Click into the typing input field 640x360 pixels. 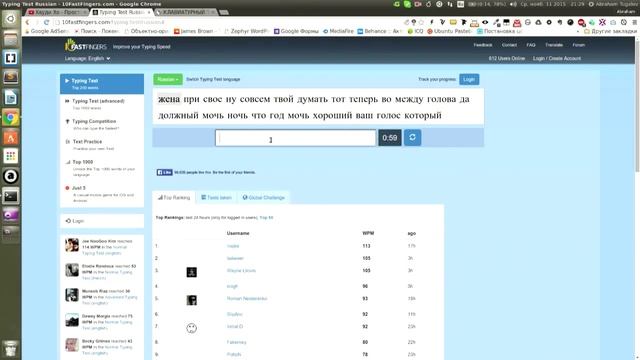coord(296,138)
